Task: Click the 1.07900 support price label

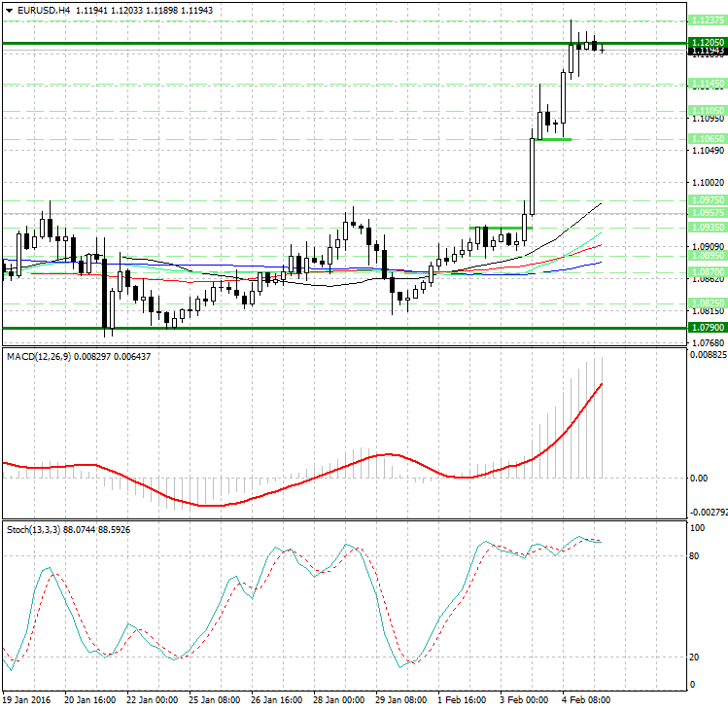Action: coord(706,329)
